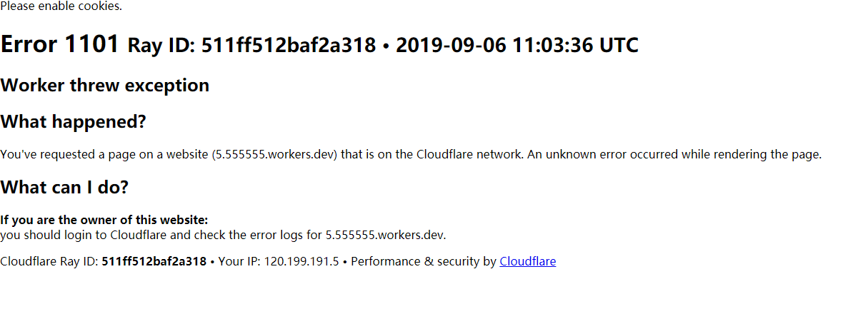Click the "Your IP:" footer label

(239, 261)
